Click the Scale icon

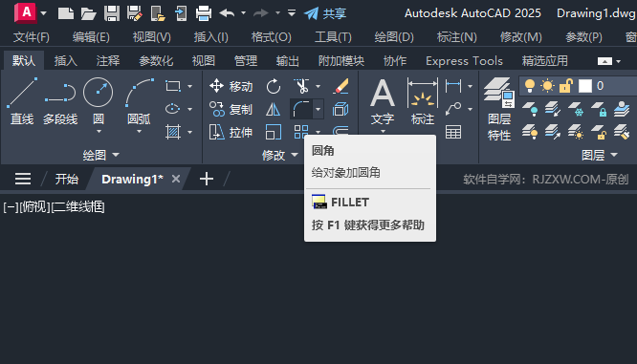click(x=273, y=132)
